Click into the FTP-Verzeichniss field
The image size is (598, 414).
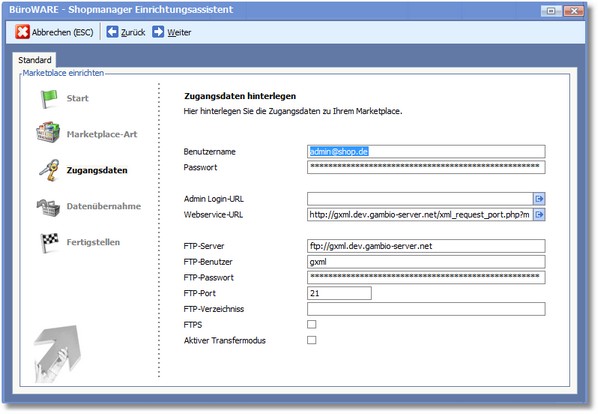coord(426,309)
